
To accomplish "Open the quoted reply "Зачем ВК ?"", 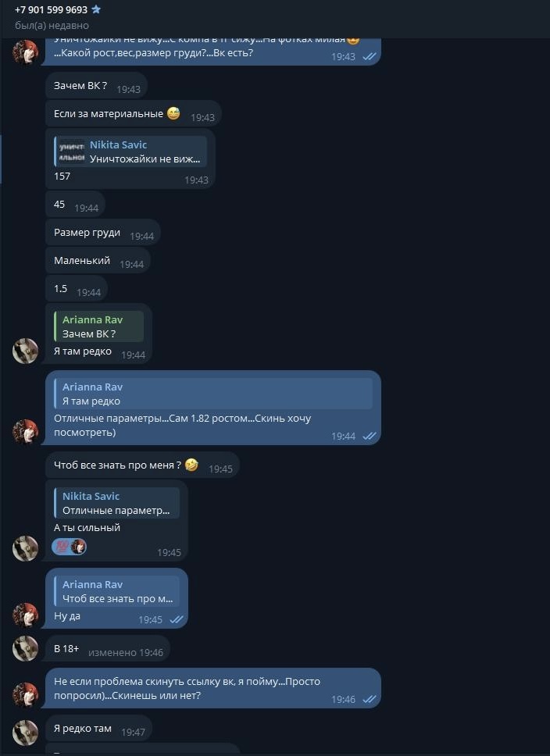I will pyautogui.click(x=98, y=326).
